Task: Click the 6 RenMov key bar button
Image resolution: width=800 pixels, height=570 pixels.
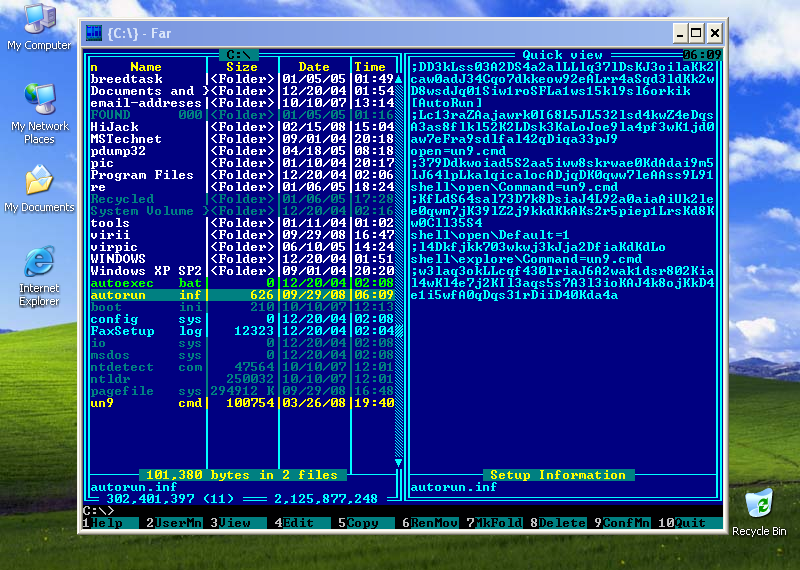Action: point(430,523)
